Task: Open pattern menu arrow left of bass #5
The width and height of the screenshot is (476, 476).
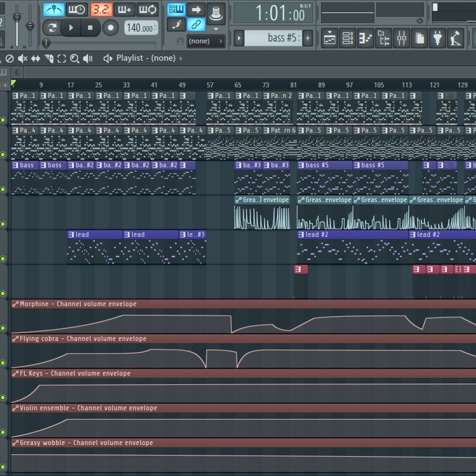Action: point(239,38)
